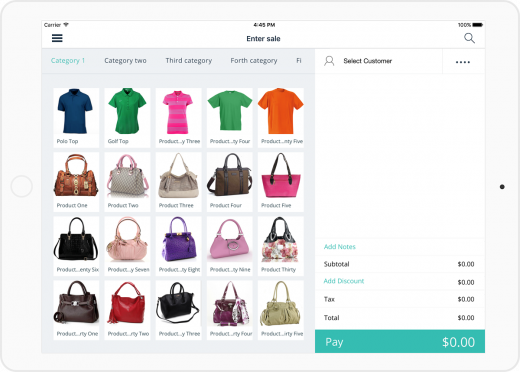
Task: Click the Tax label
Action: click(x=329, y=299)
